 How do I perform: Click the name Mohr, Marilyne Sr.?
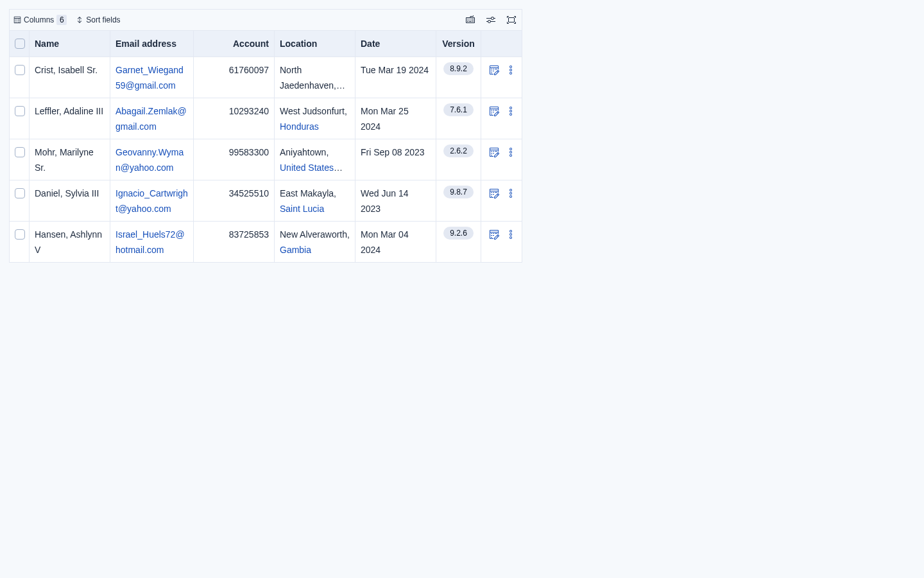click(x=64, y=160)
